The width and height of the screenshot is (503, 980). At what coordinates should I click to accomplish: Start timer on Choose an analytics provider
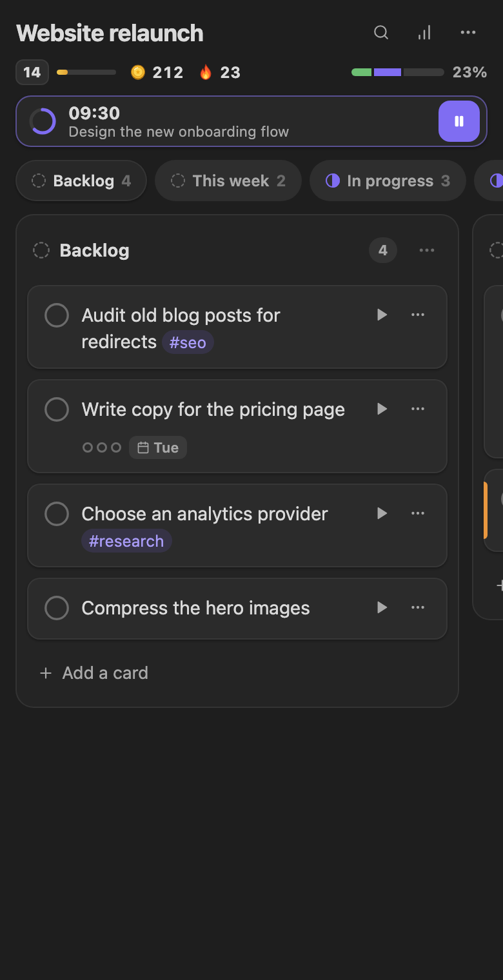click(382, 513)
